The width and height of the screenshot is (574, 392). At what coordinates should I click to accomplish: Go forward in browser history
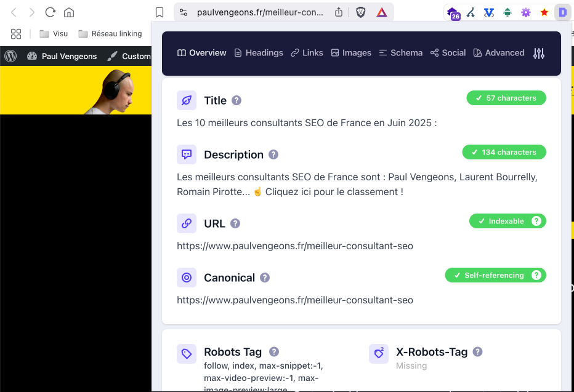[32, 12]
